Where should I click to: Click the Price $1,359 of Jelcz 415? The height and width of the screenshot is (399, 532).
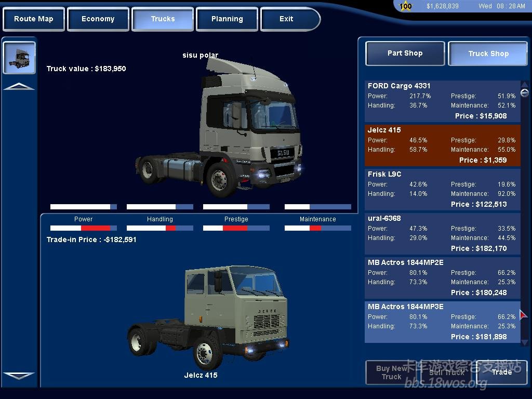tap(483, 160)
